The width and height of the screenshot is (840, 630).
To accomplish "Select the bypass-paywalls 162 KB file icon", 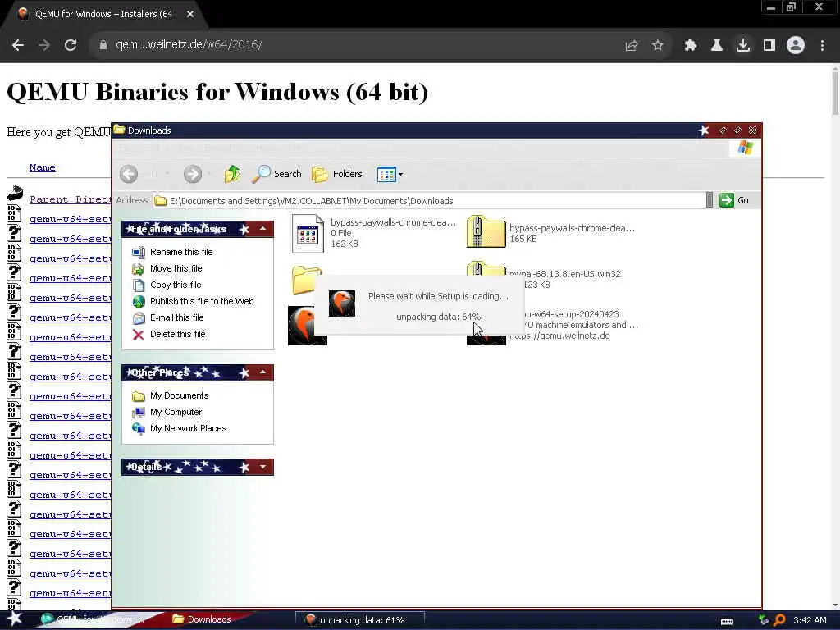I will (308, 234).
